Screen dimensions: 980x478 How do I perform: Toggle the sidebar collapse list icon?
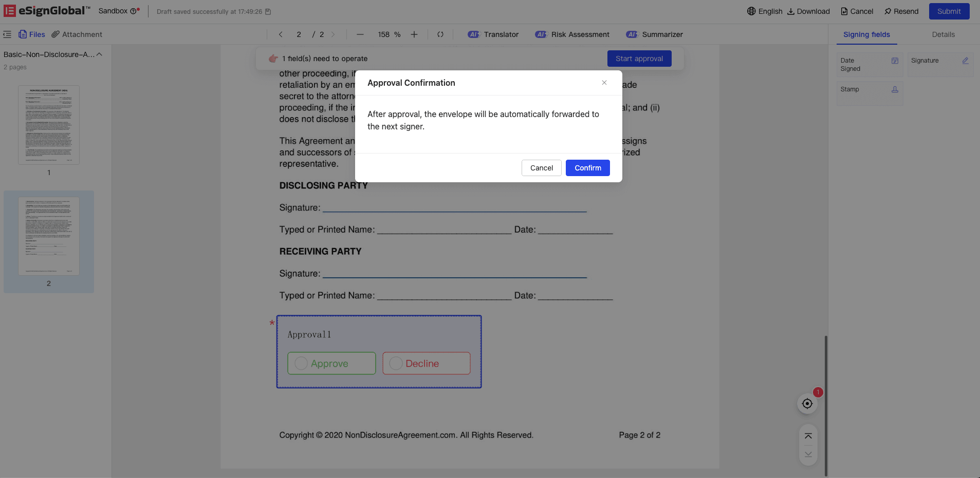point(7,34)
